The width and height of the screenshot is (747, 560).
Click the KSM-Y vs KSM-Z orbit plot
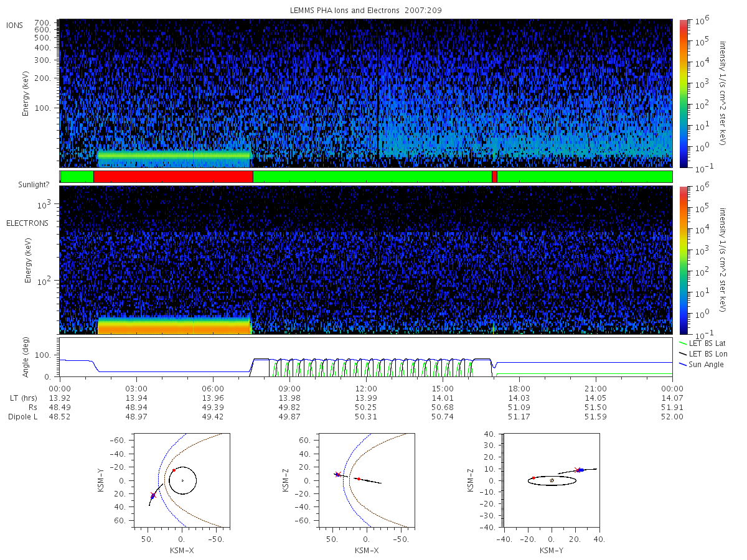click(552, 480)
